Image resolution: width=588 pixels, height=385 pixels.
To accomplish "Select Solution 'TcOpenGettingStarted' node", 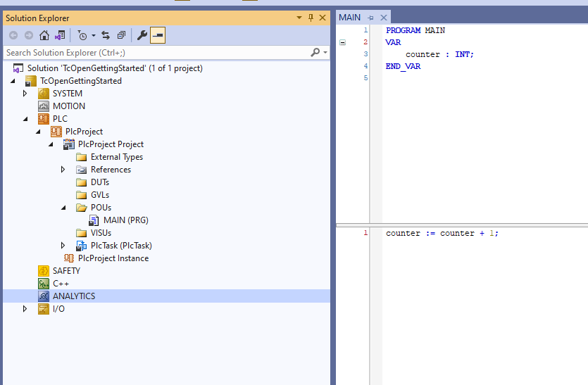I will pyautogui.click(x=115, y=68).
